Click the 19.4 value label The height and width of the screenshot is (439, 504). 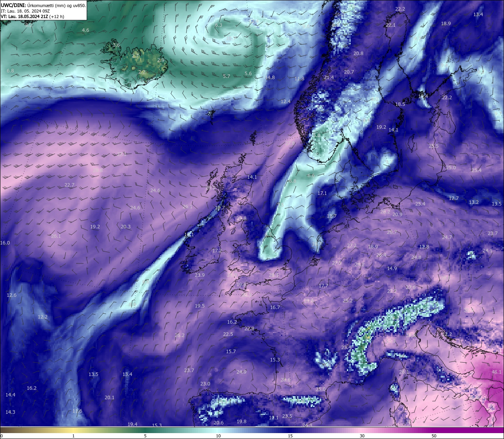coord(132,424)
